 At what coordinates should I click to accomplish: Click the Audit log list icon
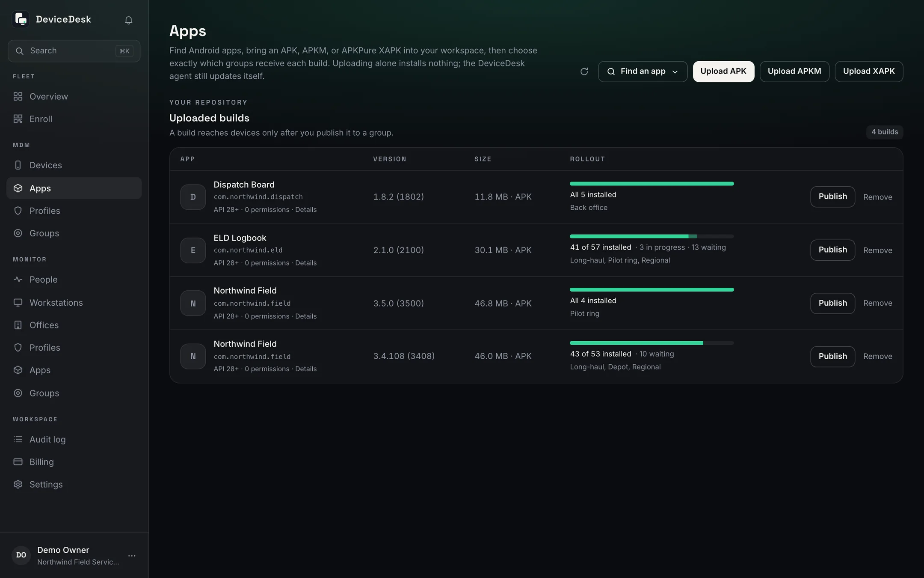[18, 439]
